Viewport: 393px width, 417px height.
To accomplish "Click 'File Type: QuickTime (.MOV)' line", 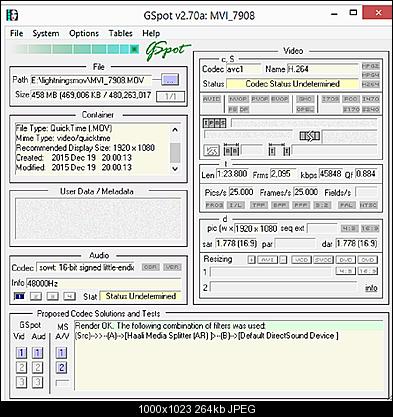I will pyautogui.click(x=64, y=128).
